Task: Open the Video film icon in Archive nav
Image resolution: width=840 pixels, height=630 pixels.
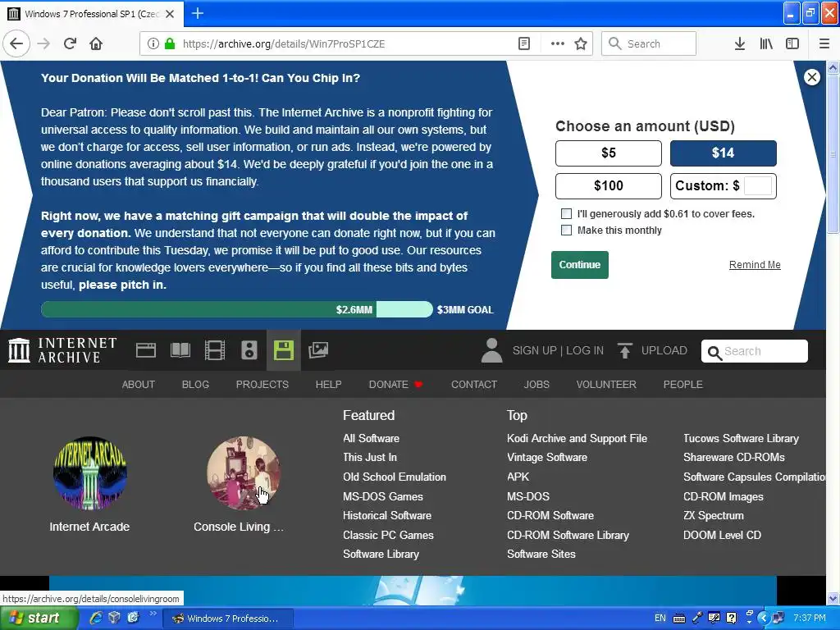Action: (215, 350)
